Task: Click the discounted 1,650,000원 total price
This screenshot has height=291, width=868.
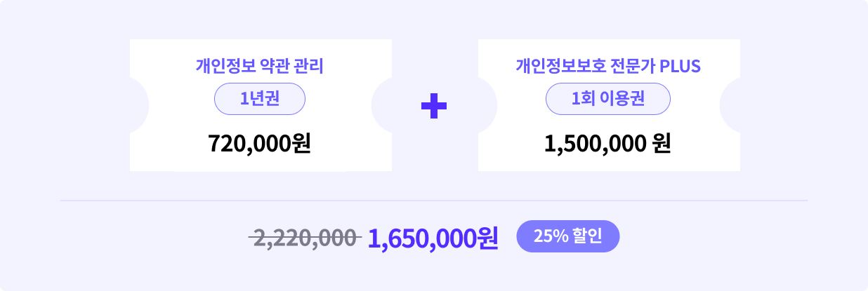Action: click(433, 238)
